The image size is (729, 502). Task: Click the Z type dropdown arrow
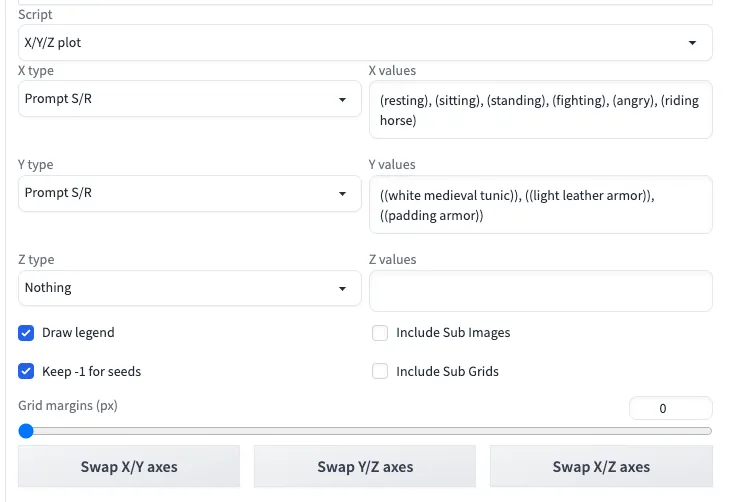point(343,289)
